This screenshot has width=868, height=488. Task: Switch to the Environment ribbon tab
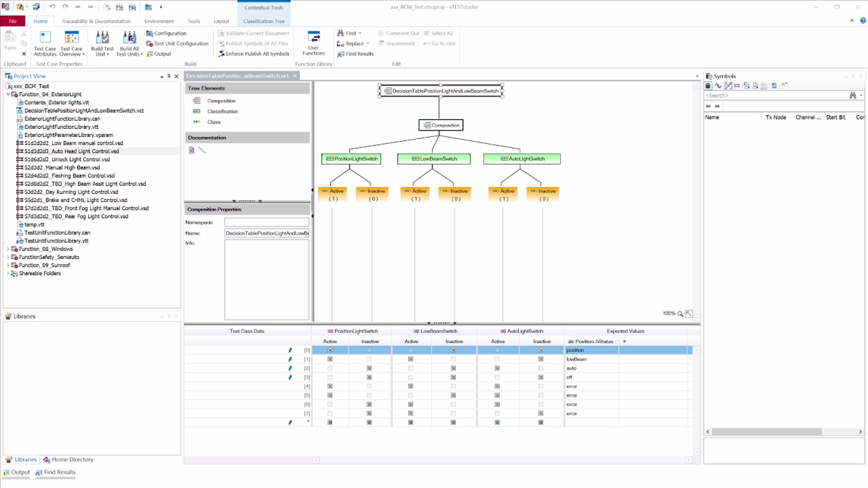coord(159,21)
